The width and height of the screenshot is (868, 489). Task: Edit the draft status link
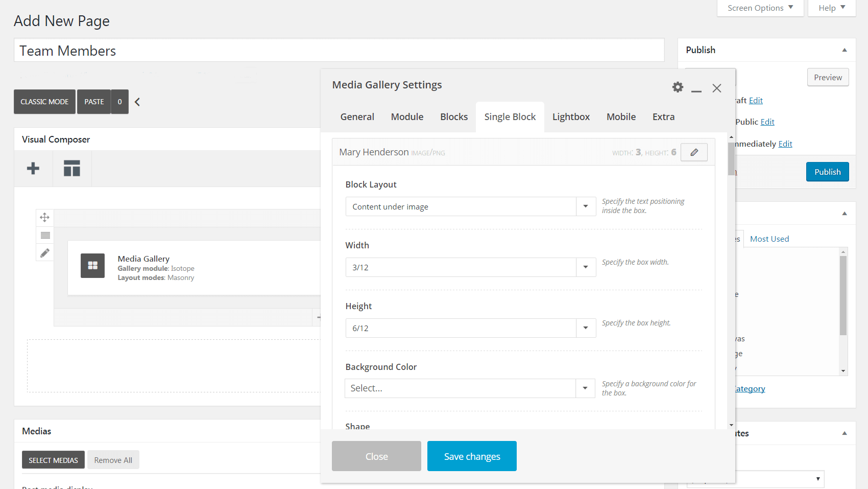click(756, 101)
